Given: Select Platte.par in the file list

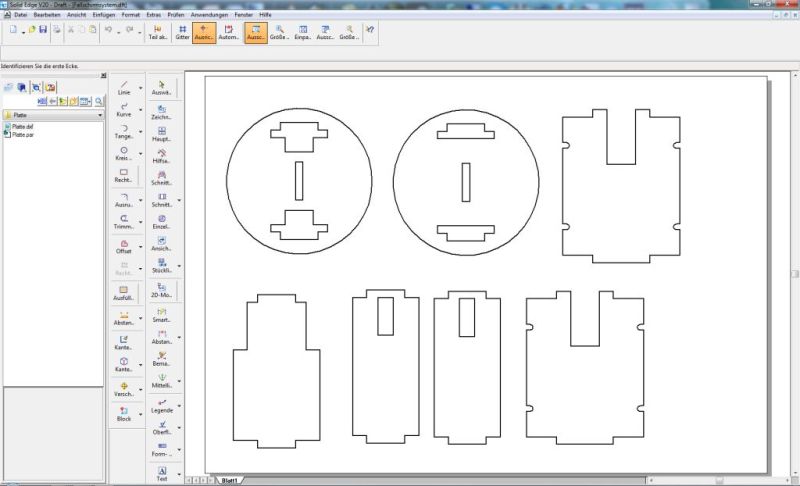Looking at the screenshot, I should (x=24, y=134).
